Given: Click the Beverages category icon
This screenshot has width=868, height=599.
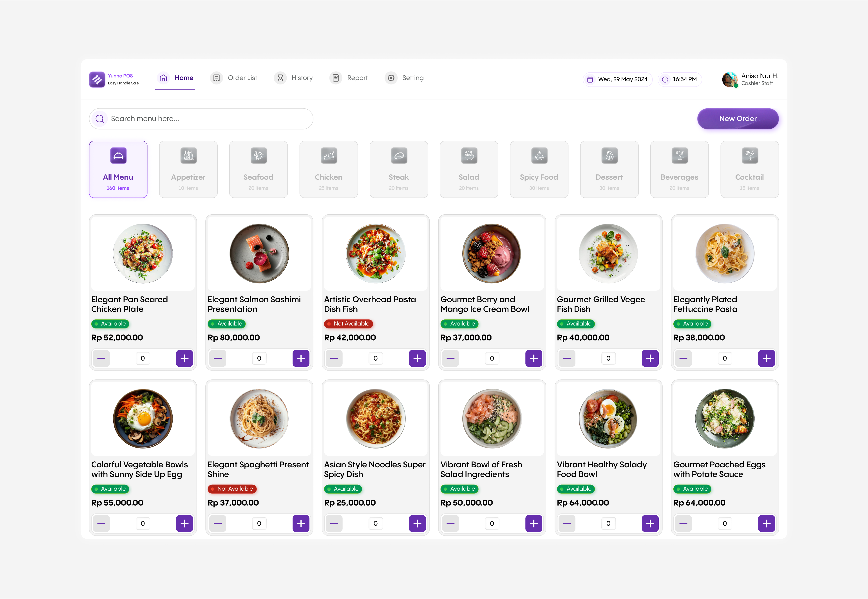Looking at the screenshot, I should 679,155.
